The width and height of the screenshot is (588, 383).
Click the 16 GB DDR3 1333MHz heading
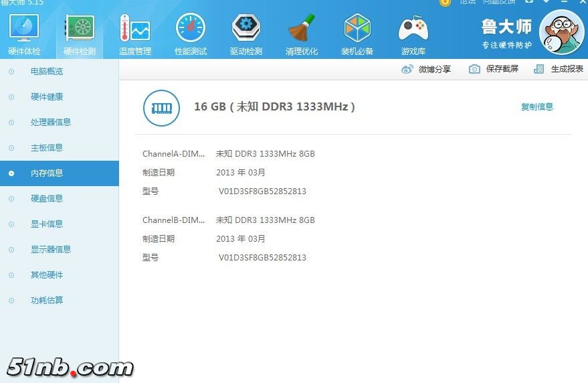(274, 107)
